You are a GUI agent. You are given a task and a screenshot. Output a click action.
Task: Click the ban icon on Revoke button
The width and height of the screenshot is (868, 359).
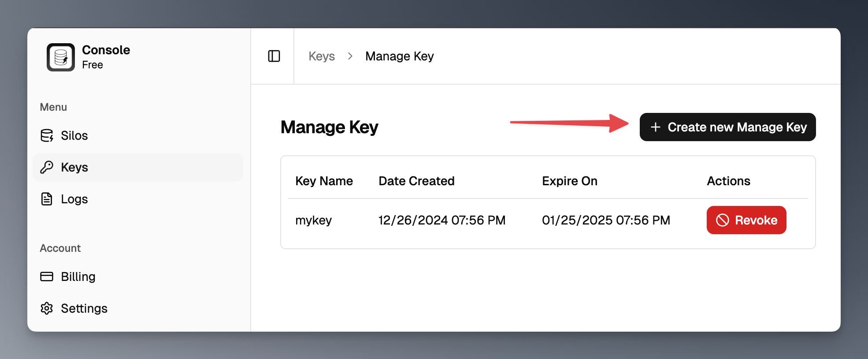[723, 220]
